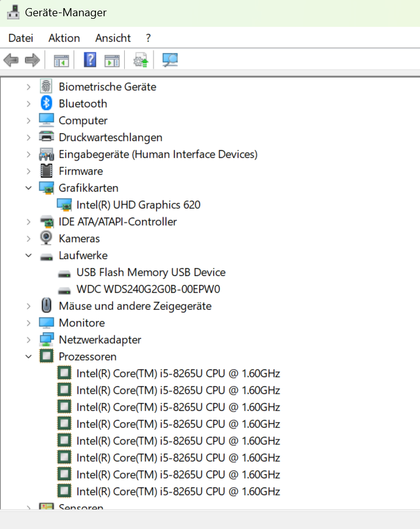Collapse the Laufwerke node

click(29, 255)
